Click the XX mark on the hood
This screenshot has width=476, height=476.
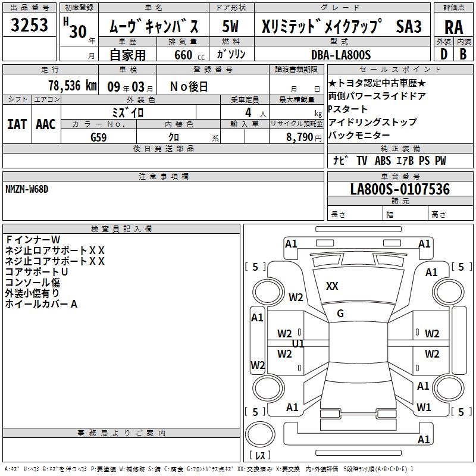[332, 286]
